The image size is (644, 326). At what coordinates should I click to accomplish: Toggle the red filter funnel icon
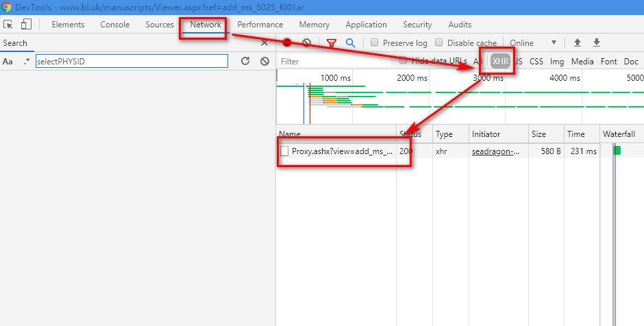332,42
